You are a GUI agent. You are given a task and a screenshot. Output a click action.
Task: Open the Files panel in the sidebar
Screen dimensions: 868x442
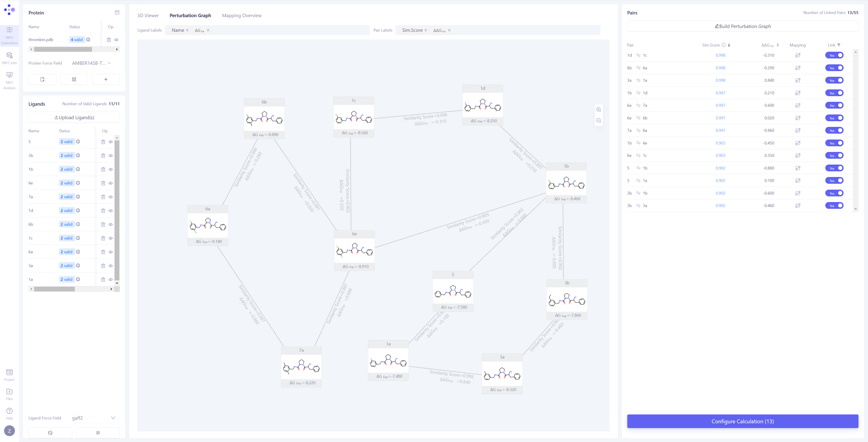(9, 394)
